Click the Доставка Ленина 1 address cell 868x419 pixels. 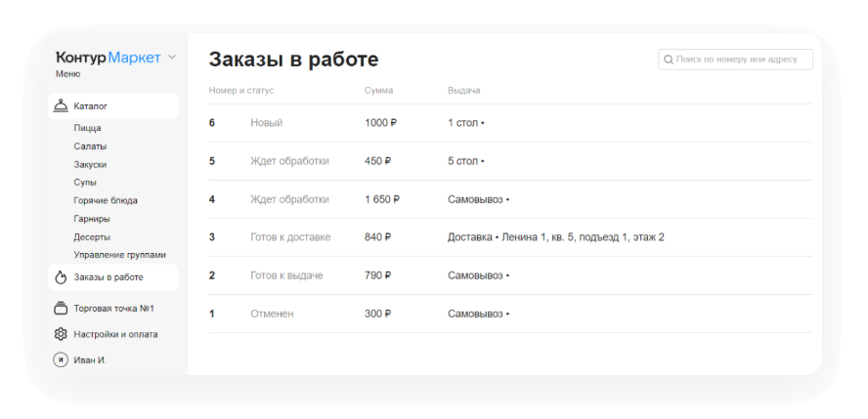tap(556, 237)
